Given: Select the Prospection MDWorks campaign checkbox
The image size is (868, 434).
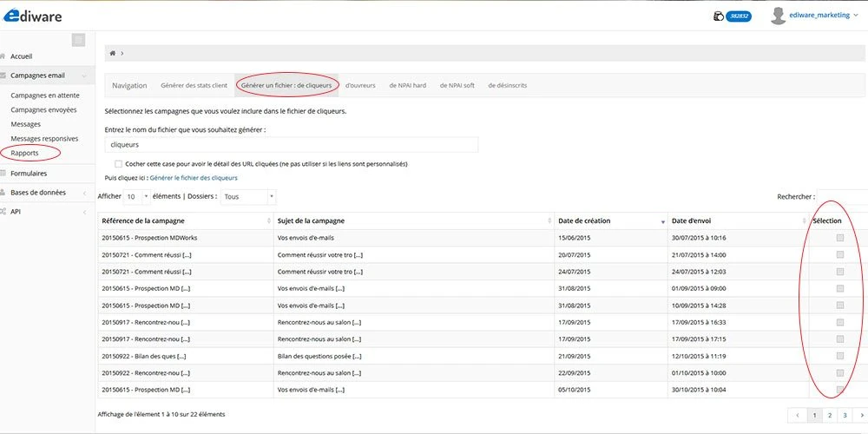Looking at the screenshot, I should click(x=839, y=238).
